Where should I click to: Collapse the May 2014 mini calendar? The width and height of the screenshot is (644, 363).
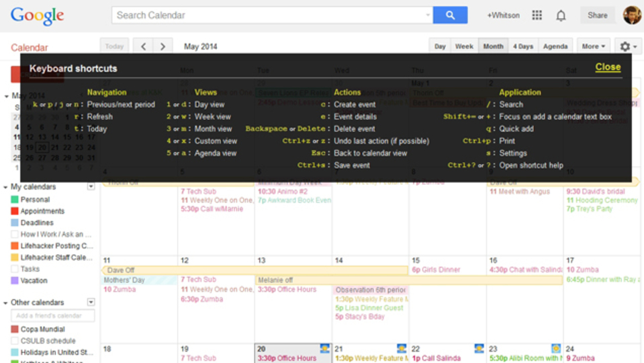click(x=6, y=96)
